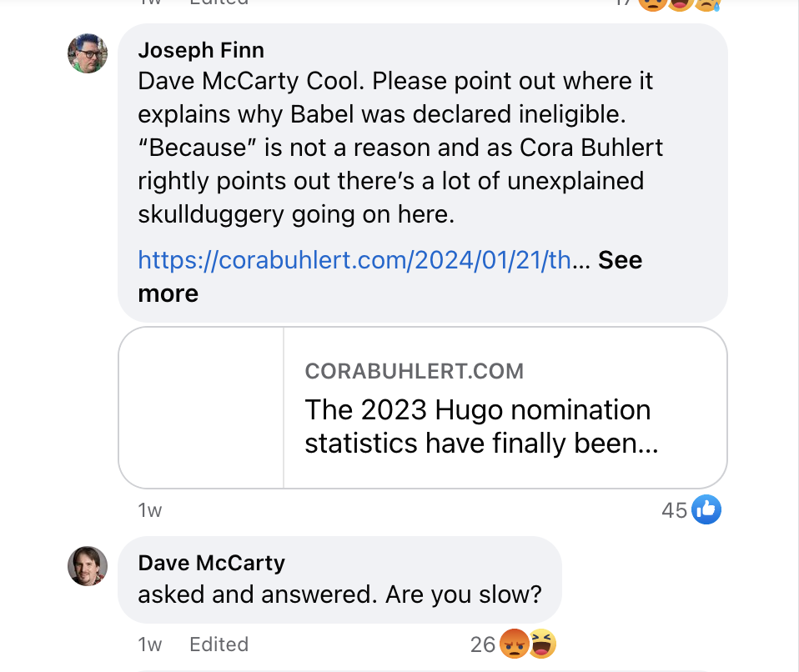
Task: Click the 1w timestamp under Joseph Finn's comment
Action: click(150, 510)
